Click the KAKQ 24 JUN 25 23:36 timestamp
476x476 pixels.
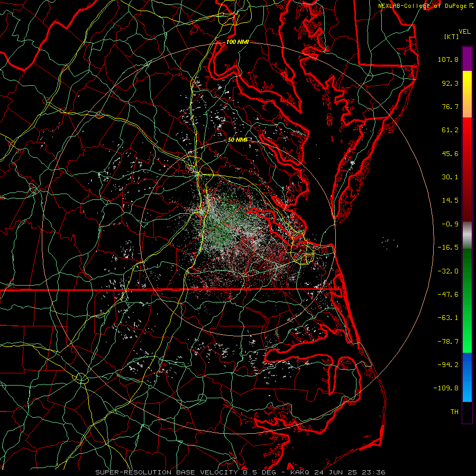tap(337, 472)
